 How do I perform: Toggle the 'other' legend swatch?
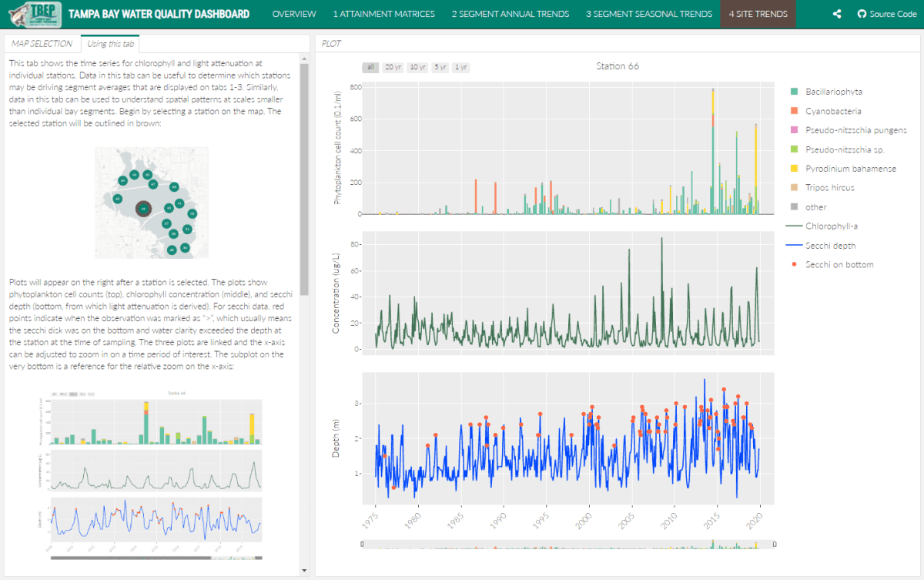[x=793, y=207]
